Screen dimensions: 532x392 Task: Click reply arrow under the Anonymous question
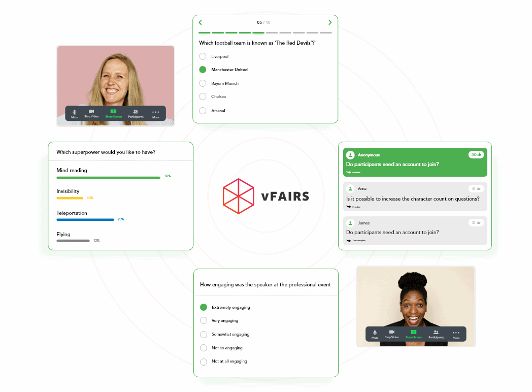tap(348, 172)
